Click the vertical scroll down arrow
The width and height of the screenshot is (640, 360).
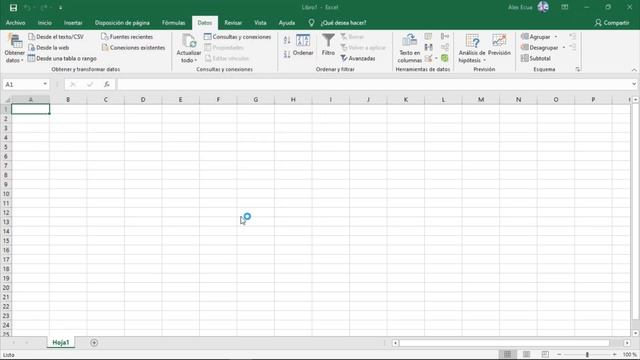click(x=636, y=333)
